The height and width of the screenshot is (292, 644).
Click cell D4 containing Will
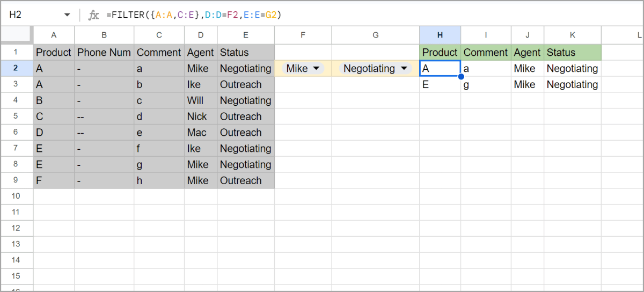[x=201, y=100]
